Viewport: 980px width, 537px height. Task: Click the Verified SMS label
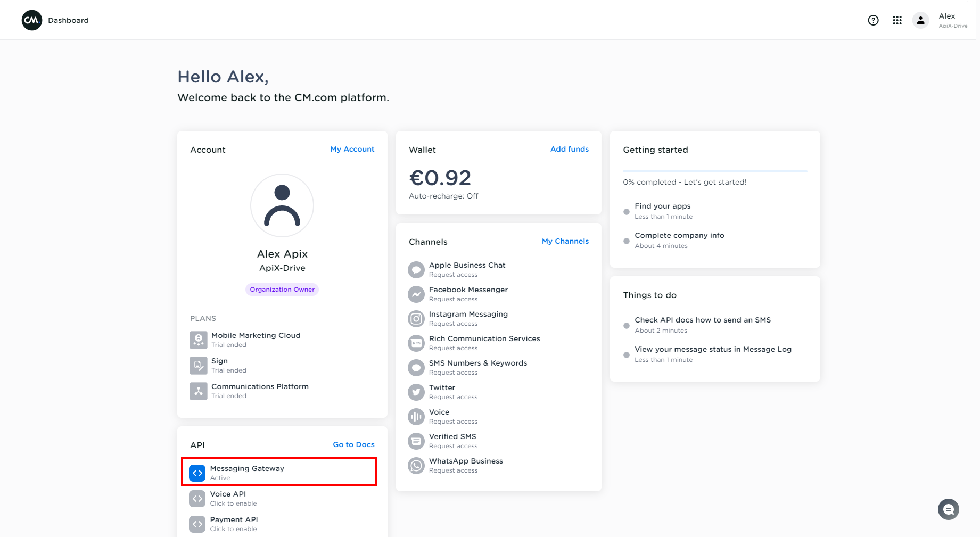[452, 436]
